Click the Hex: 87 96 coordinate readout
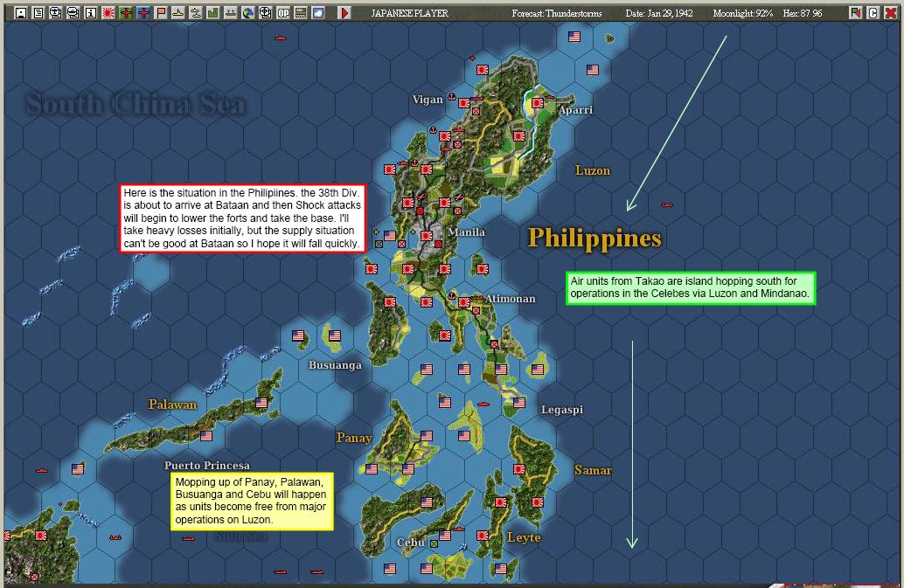The width and height of the screenshot is (904, 588). pyautogui.click(x=802, y=13)
